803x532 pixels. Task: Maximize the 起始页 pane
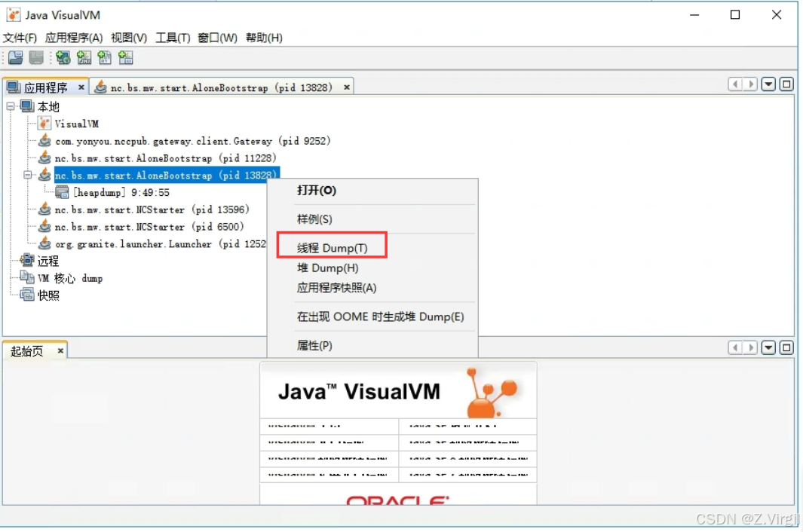[x=786, y=347]
